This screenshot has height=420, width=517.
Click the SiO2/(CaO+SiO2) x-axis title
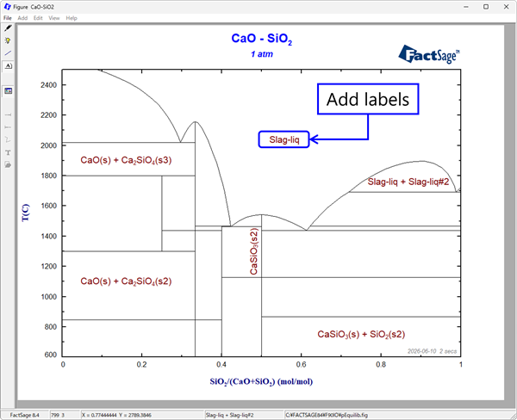(x=261, y=382)
